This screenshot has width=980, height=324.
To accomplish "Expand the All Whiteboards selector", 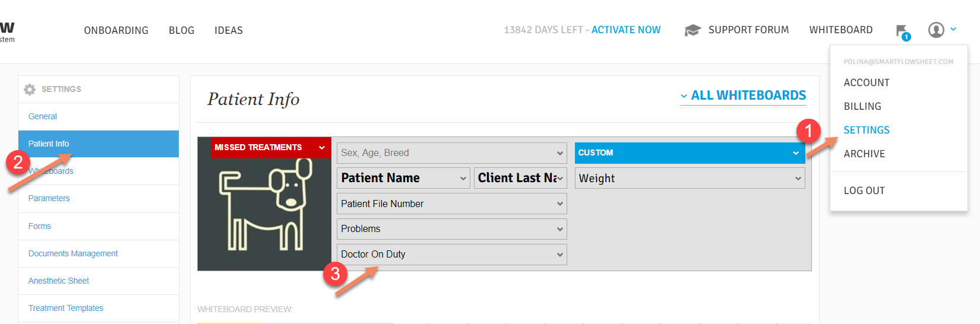I will click(743, 96).
